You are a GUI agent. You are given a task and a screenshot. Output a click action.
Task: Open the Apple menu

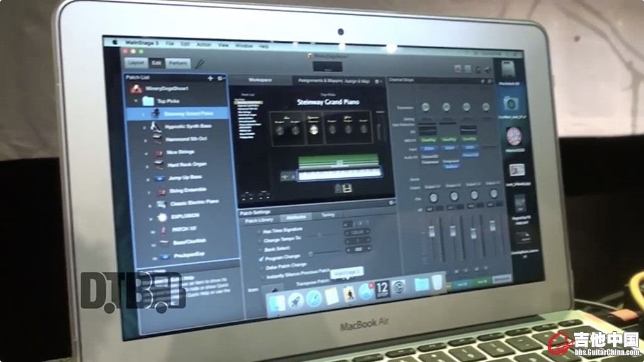pyautogui.click(x=115, y=42)
